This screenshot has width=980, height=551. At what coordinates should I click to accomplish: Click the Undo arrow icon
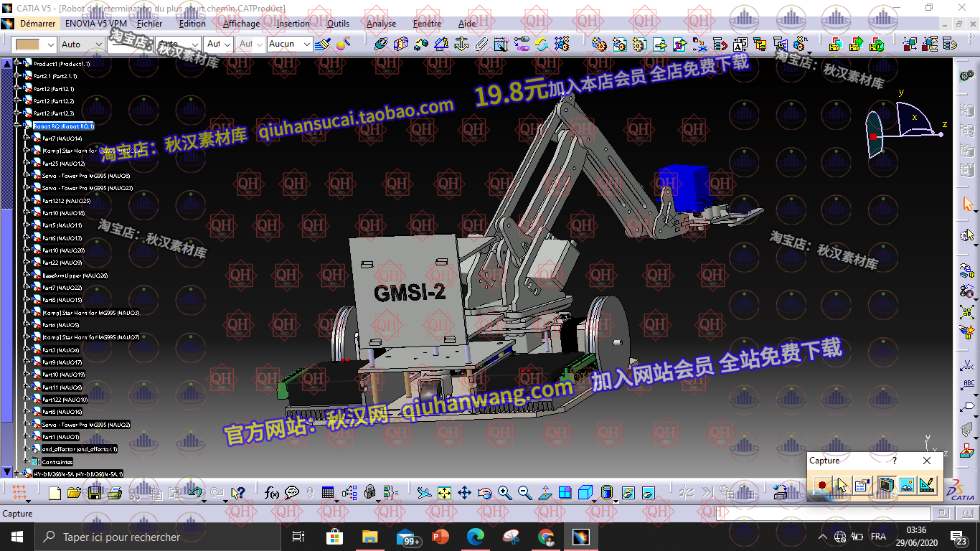click(194, 493)
